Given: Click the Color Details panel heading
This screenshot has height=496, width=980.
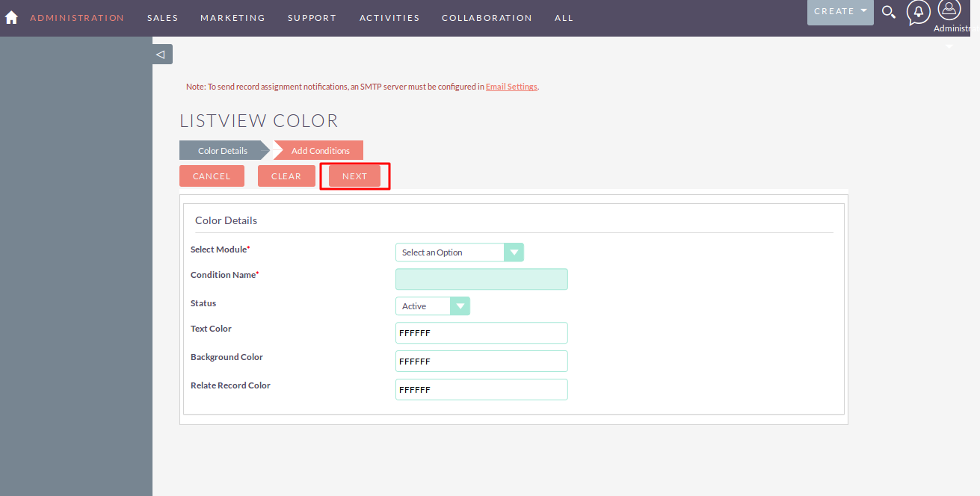Looking at the screenshot, I should coord(226,220).
